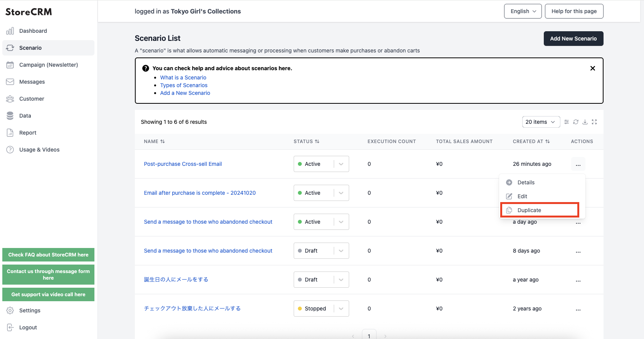Click the StoreCRM logo
644x339 pixels.
tap(29, 12)
